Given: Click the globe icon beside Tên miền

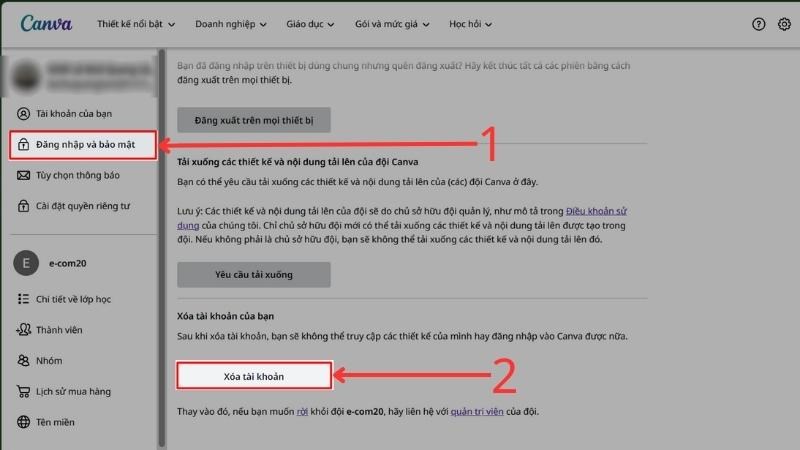Looking at the screenshot, I should pos(23,422).
